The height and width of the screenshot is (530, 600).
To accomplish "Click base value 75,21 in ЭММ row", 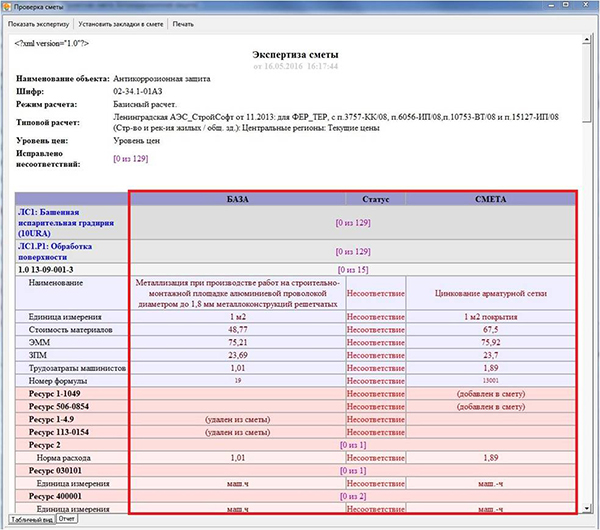I will click(238, 342).
